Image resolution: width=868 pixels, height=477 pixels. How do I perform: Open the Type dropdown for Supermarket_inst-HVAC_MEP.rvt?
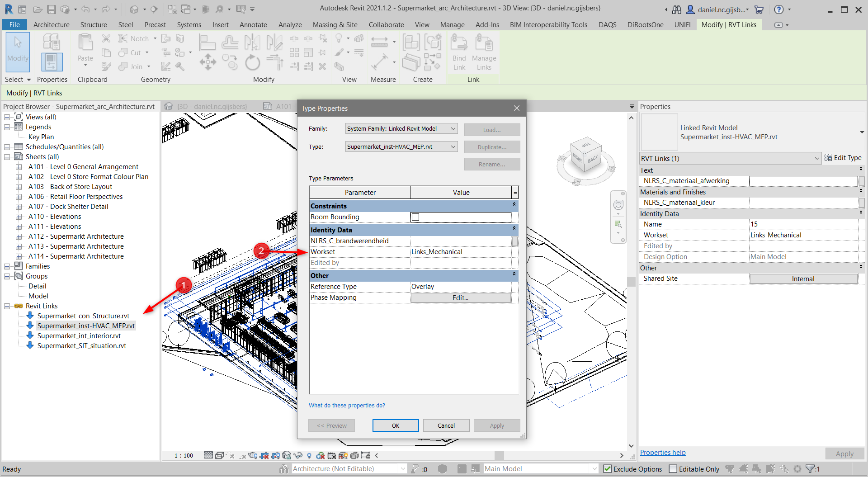coord(453,146)
